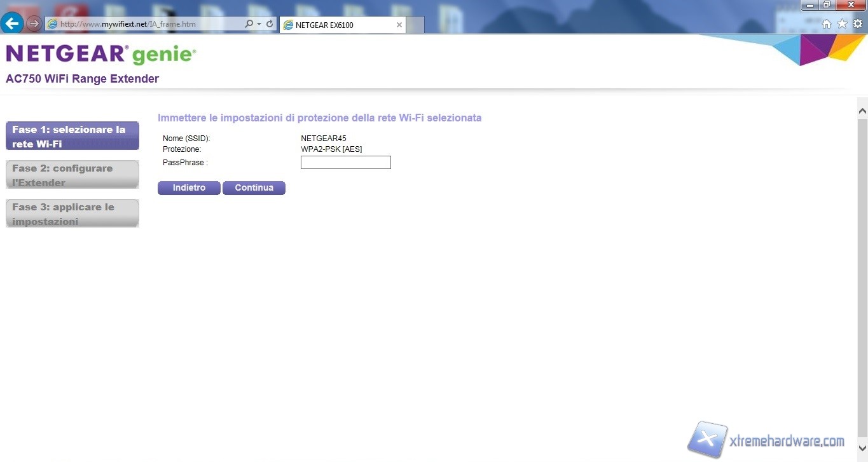This screenshot has height=462, width=868.
Task: Open the browser Tools gear icon
Action: coord(857,24)
